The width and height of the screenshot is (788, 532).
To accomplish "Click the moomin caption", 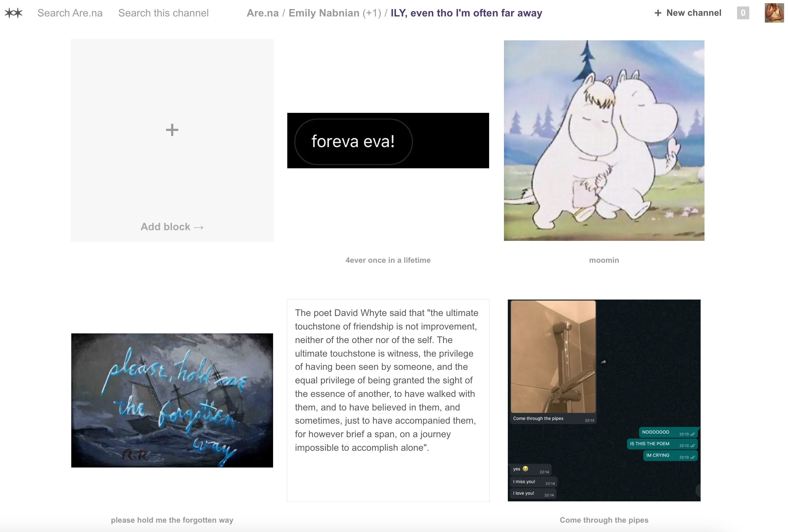I will 604,260.
